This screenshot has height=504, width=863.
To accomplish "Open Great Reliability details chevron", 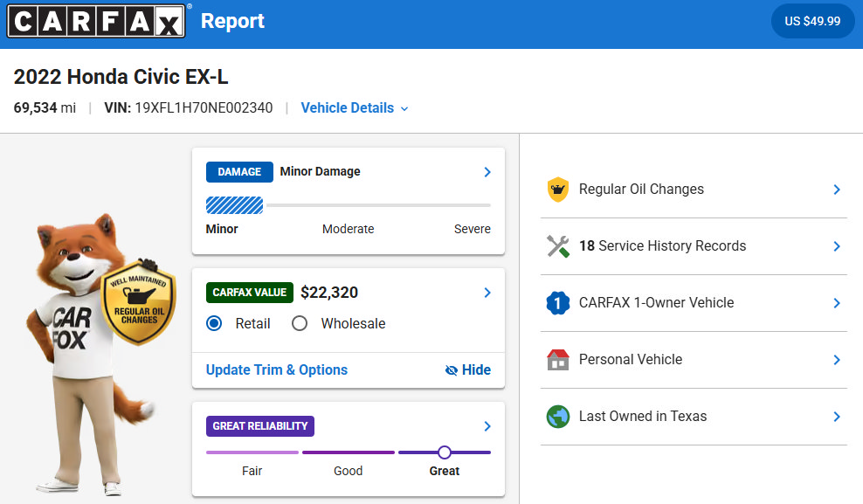I will tap(487, 426).
